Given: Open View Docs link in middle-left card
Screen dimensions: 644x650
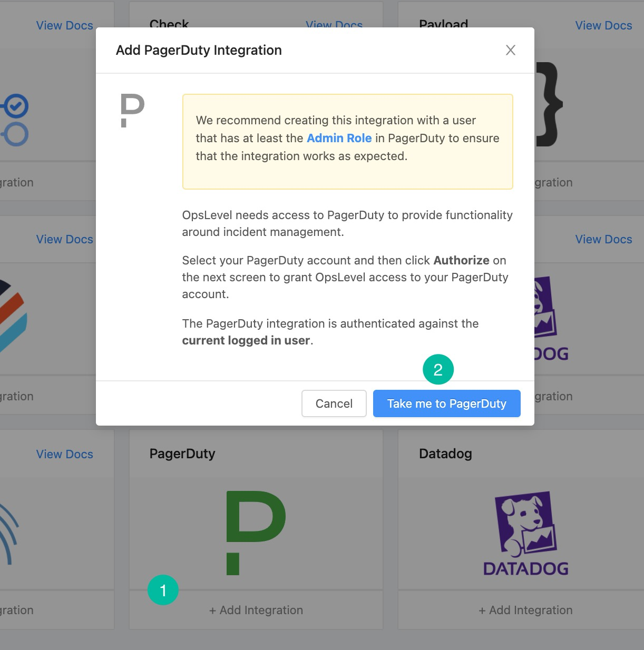Looking at the screenshot, I should coord(64,239).
